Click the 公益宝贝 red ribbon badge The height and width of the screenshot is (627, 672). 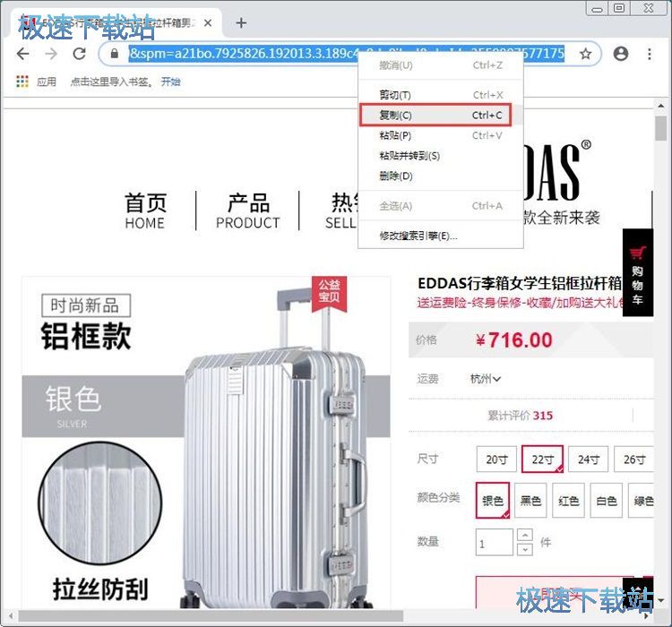(x=329, y=293)
